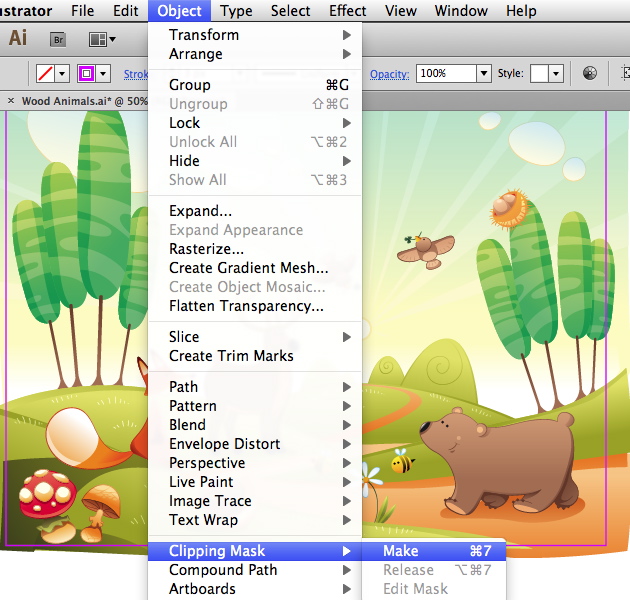
Task: Open the File menu
Action: (x=82, y=11)
